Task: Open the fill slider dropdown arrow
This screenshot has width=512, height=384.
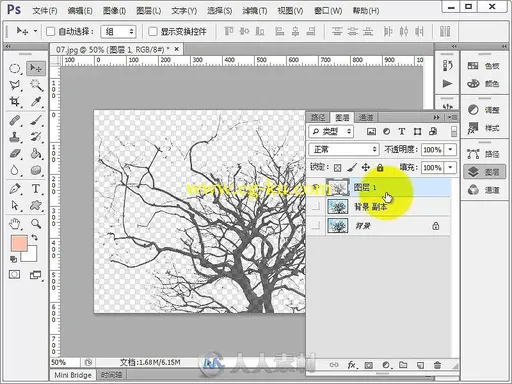Action: tap(451, 167)
